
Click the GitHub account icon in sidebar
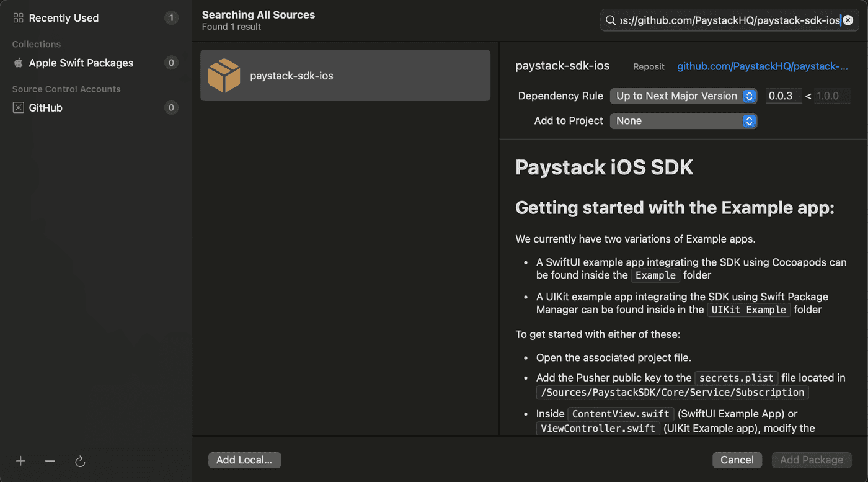pyautogui.click(x=19, y=108)
